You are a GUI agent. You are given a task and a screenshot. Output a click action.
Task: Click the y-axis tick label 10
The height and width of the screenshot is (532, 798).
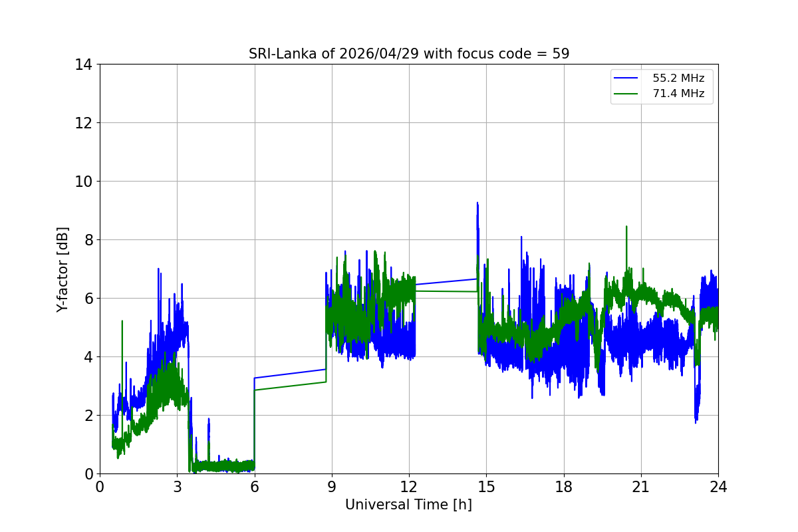(x=84, y=182)
